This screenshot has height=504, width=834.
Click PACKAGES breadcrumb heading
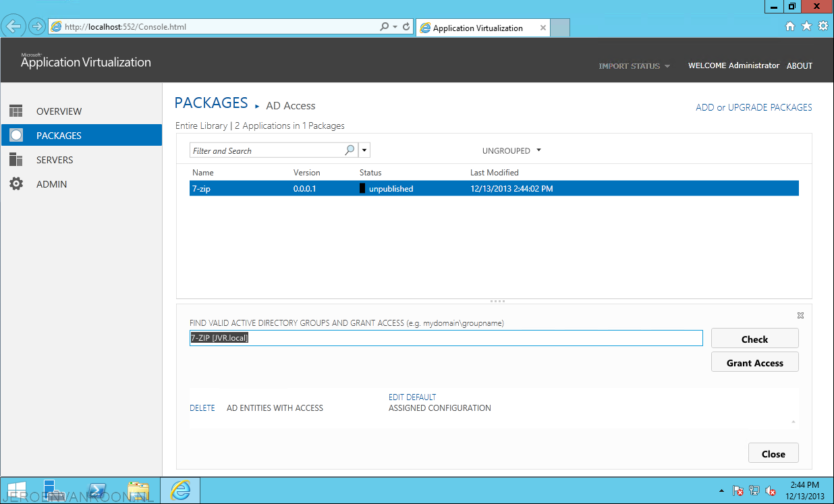pos(211,103)
